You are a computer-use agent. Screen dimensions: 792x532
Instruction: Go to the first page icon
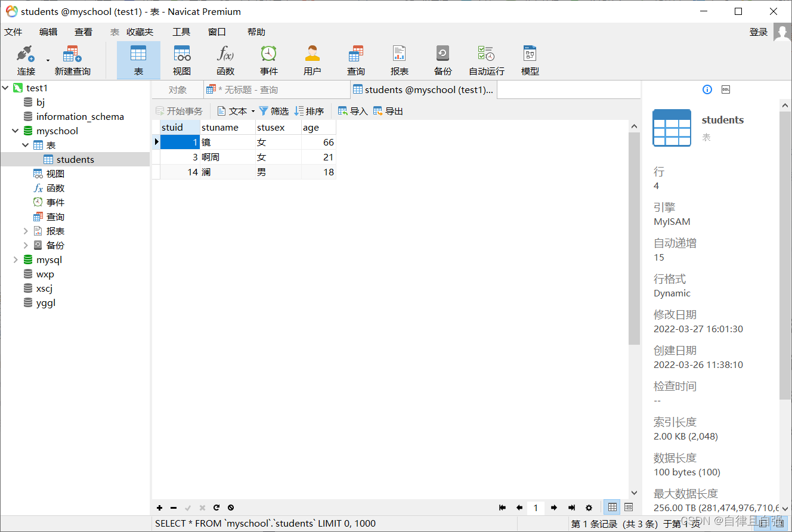pos(502,508)
